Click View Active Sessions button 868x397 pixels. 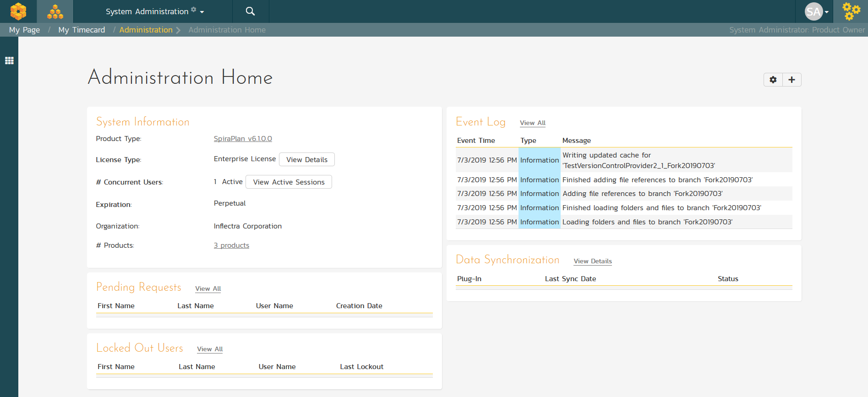point(289,182)
